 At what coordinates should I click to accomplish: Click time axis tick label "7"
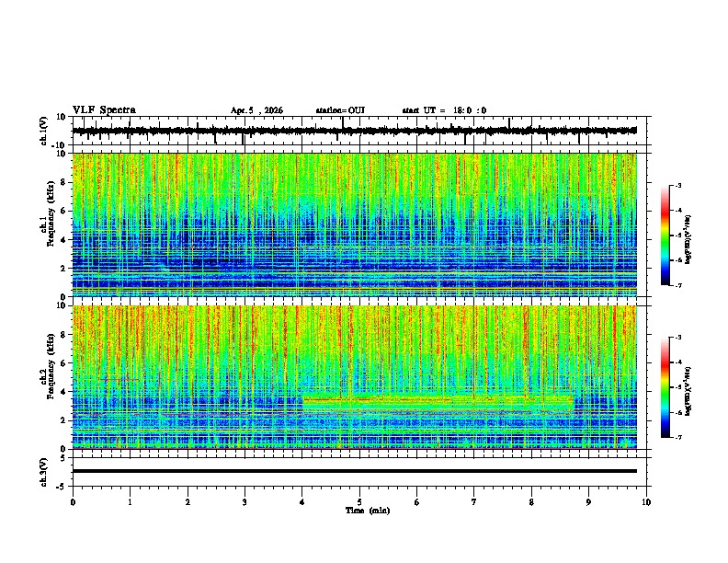click(474, 502)
